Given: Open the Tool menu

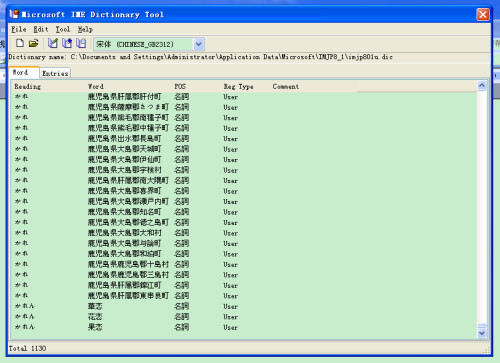Looking at the screenshot, I should [x=63, y=29].
